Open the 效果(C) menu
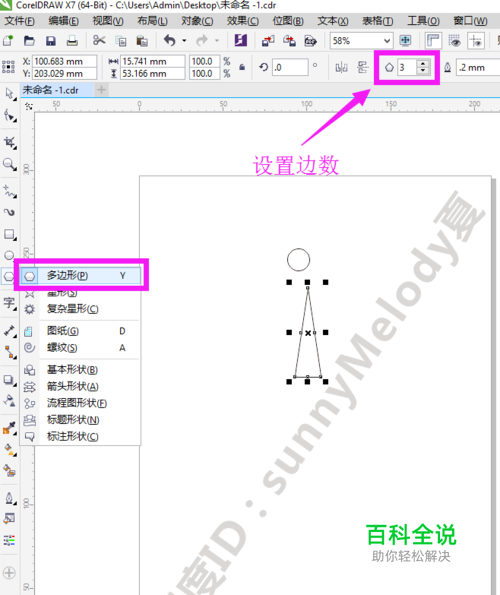This screenshot has height=595, width=500. [243, 21]
